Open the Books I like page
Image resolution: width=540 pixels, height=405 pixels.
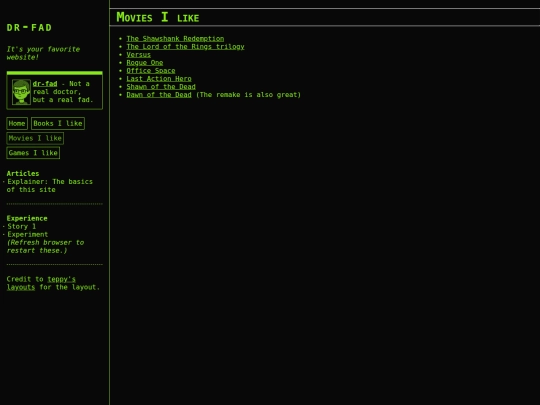click(58, 123)
